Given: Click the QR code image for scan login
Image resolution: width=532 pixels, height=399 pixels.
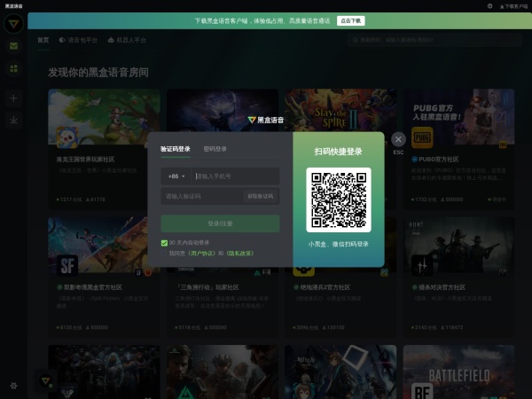Looking at the screenshot, I should coord(339,199).
